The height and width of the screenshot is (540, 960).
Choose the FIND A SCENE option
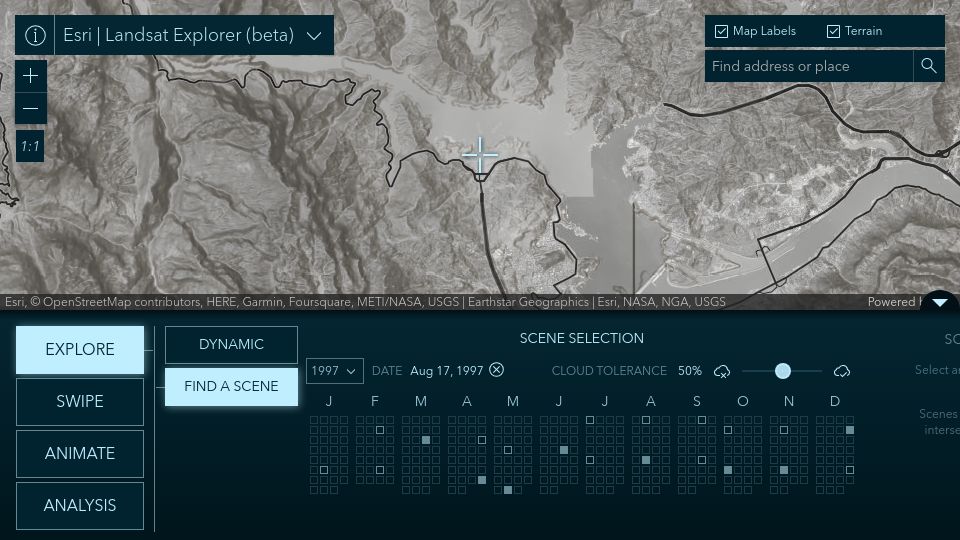(x=231, y=386)
